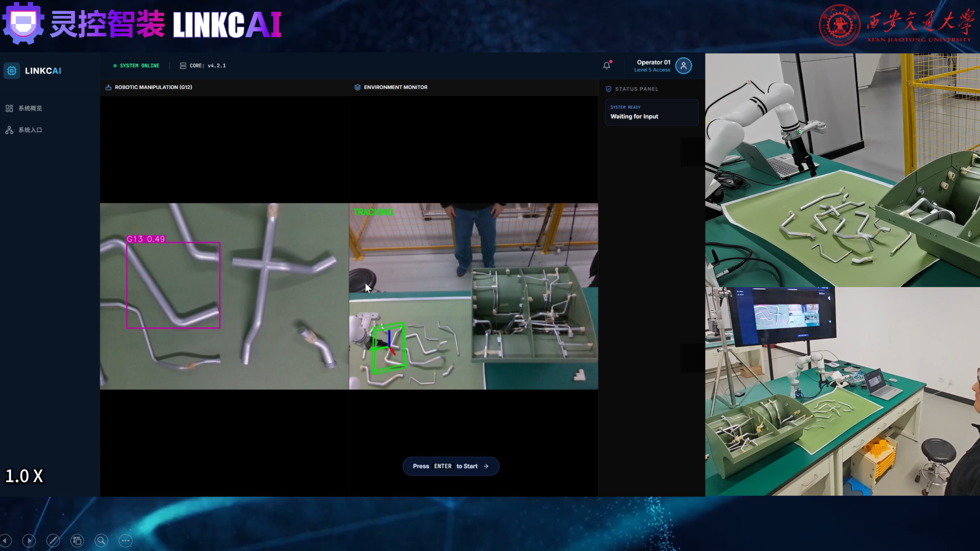This screenshot has height=551, width=980.
Task: Click the SYSTEM ONLINE status indicator
Action: (136, 66)
